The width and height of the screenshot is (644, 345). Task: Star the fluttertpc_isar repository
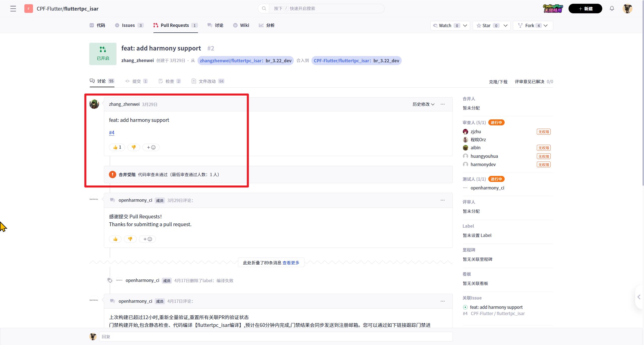pos(484,26)
